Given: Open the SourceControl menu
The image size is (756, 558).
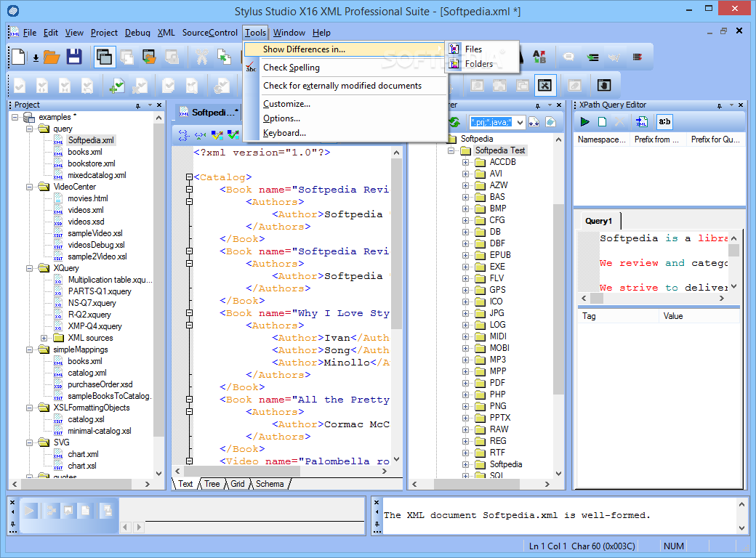Looking at the screenshot, I should tap(210, 33).
